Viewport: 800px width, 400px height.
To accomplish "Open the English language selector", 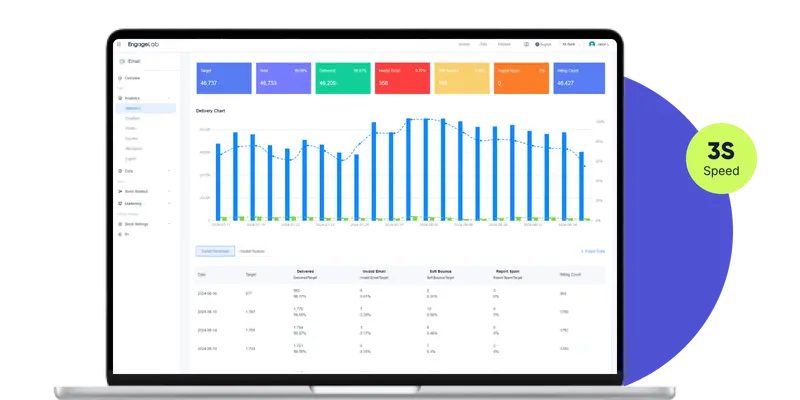I will 546,44.
